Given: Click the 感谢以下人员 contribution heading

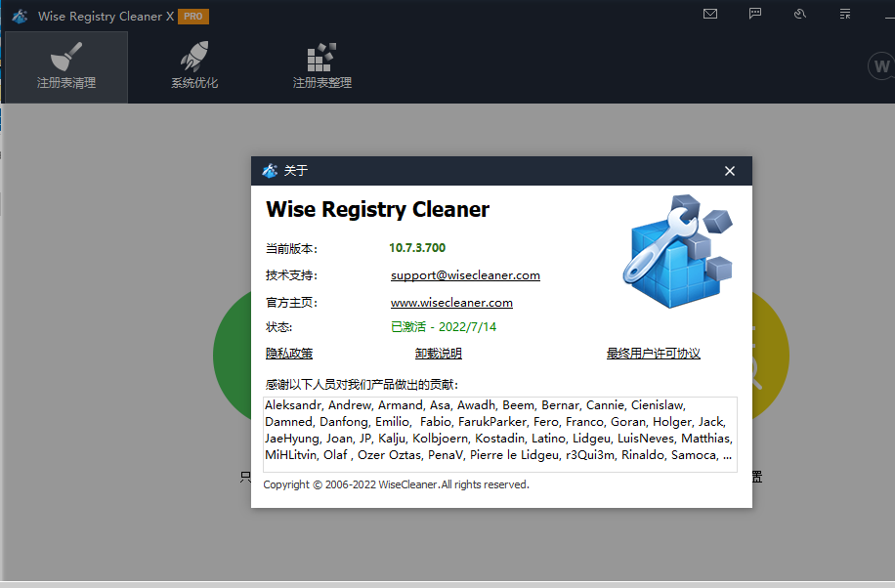Looking at the screenshot, I should click(362, 384).
